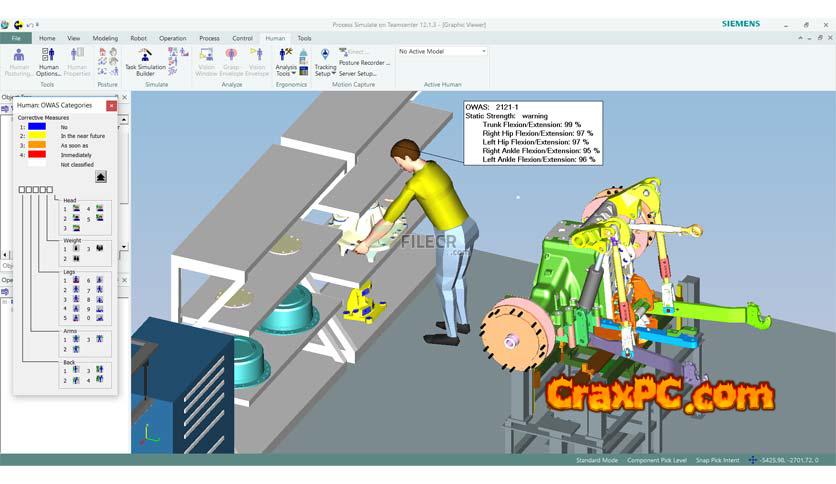The image size is (836, 484).
Task: Open Server Setup in Motion Capture
Action: [357, 73]
